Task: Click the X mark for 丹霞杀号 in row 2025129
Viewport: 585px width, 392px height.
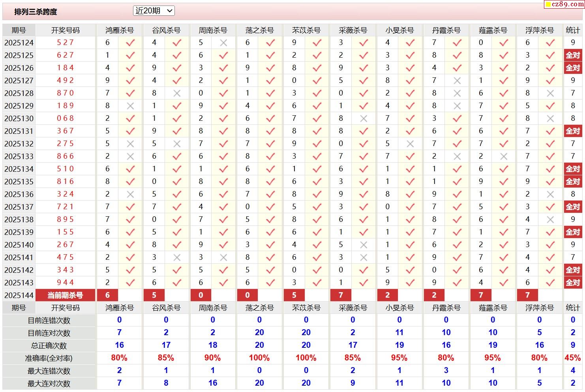Action: 457,106
